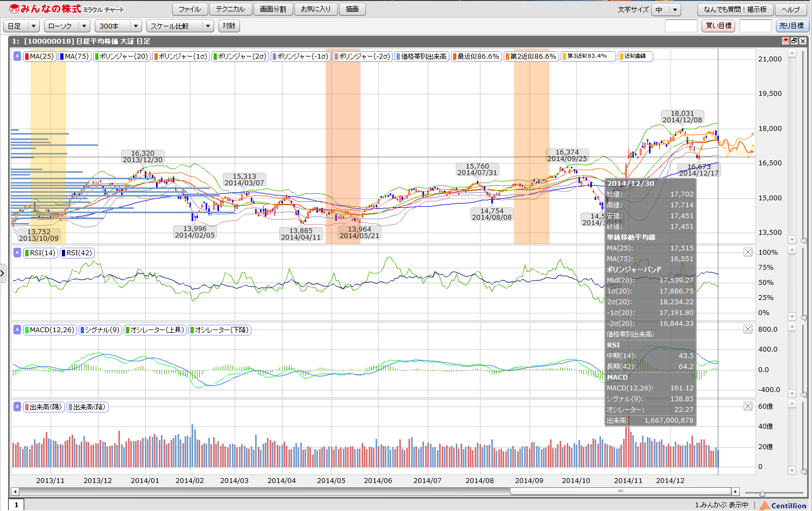This screenshot has width=812, height=511.
Task: Collapse the RSI legend arrow icon
Action: tap(17, 253)
